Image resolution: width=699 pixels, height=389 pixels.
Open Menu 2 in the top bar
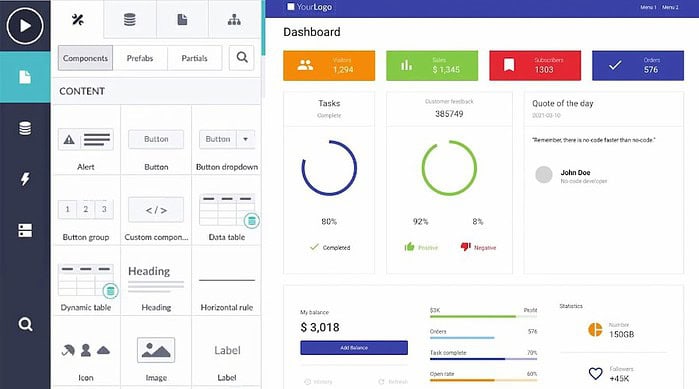tap(670, 7)
